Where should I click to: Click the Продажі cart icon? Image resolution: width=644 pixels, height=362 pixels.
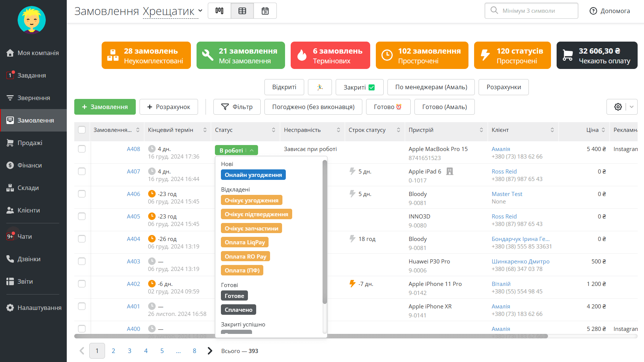(x=11, y=143)
